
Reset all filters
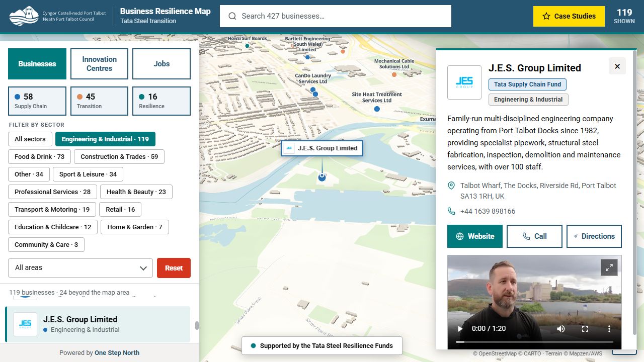pyautogui.click(x=174, y=268)
